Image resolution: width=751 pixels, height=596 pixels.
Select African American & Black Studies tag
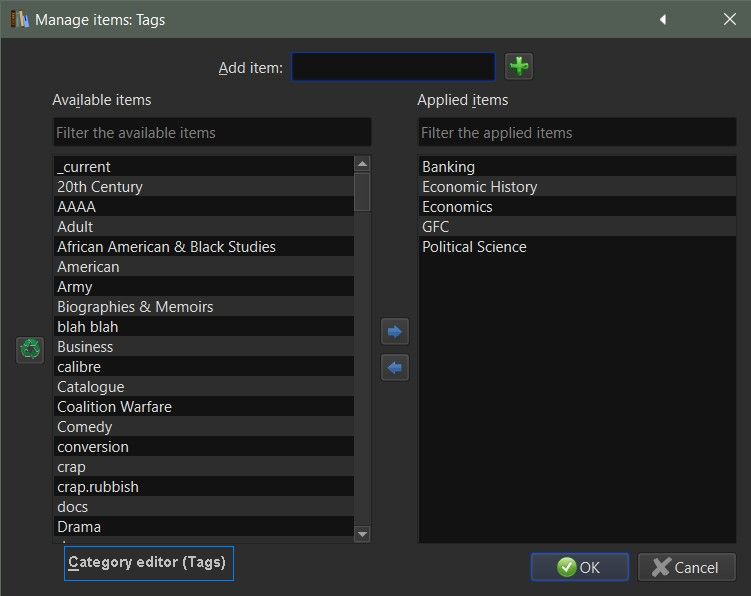tap(204, 246)
